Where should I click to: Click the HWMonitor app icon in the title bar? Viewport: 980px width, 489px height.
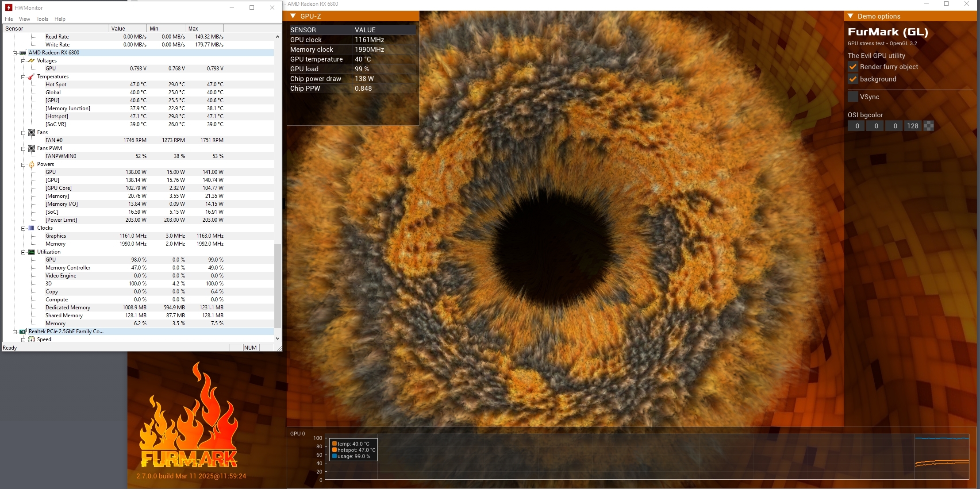click(8, 8)
